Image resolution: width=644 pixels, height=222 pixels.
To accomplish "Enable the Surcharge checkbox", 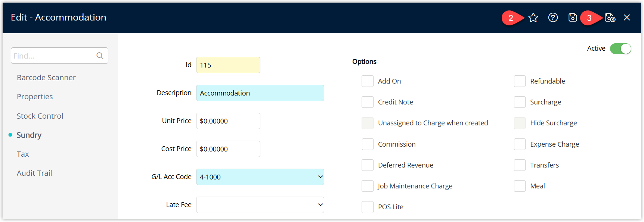I will tap(520, 102).
